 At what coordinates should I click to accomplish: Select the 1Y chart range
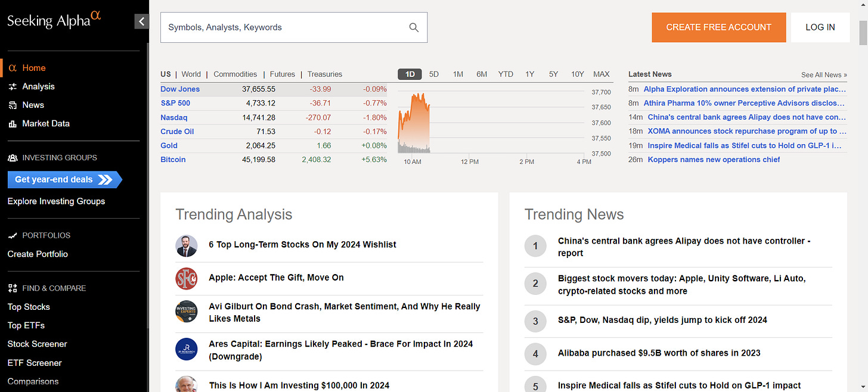pyautogui.click(x=530, y=74)
